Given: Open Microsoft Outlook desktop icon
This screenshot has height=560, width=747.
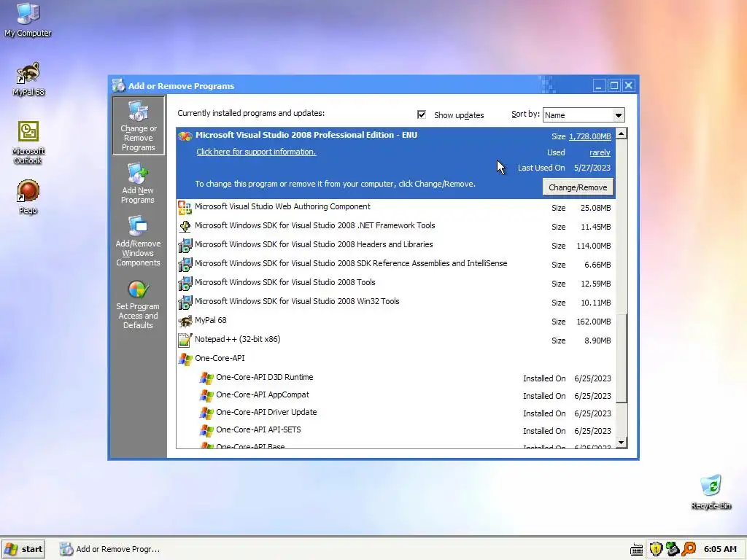Looking at the screenshot, I should (x=28, y=142).
